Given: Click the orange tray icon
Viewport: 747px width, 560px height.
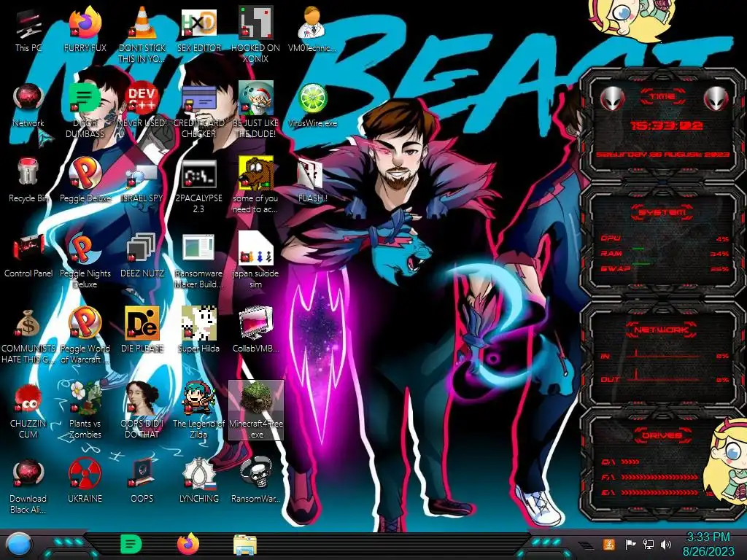Looking at the screenshot, I should point(609,544).
